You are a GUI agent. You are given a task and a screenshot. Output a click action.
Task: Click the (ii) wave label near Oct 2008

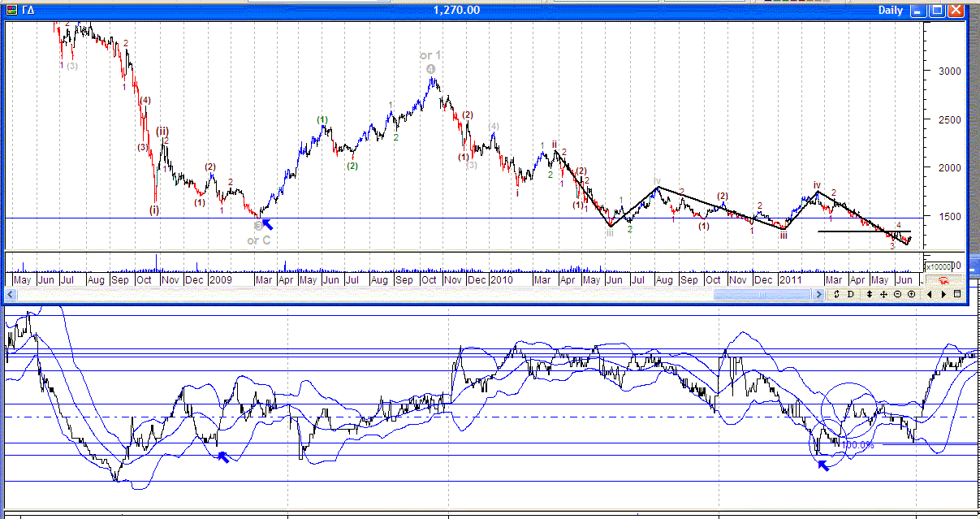162,131
